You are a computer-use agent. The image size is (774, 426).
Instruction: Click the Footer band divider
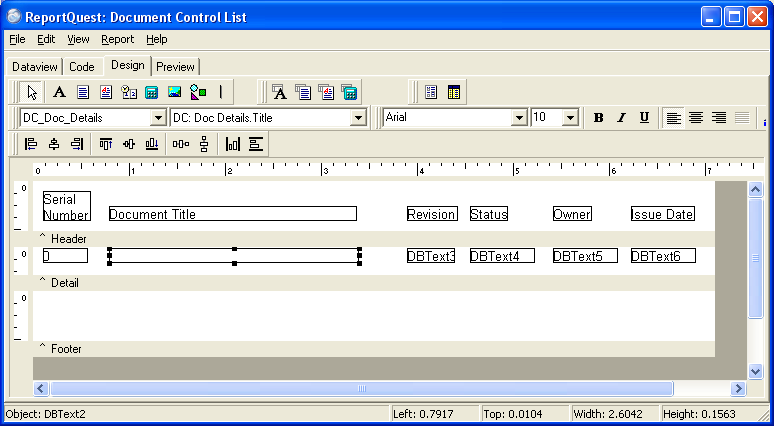(x=374, y=349)
